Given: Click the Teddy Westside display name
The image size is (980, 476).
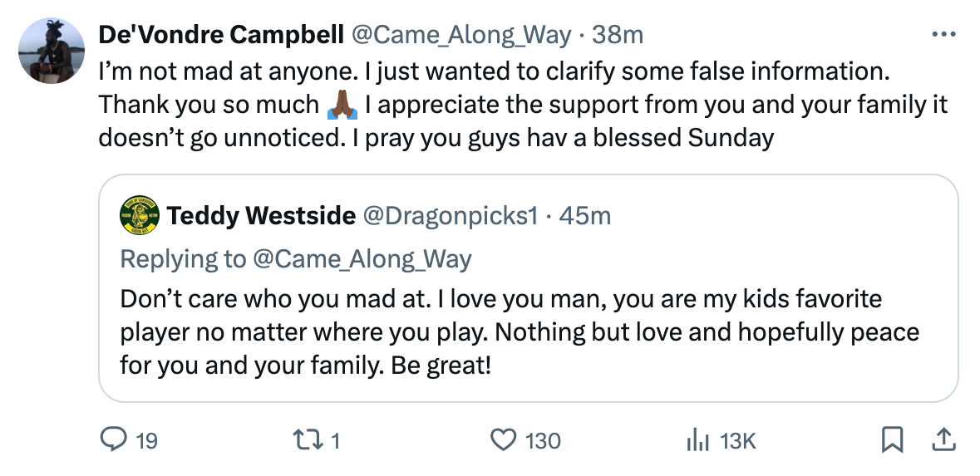Looking at the screenshot, I should point(261,216).
